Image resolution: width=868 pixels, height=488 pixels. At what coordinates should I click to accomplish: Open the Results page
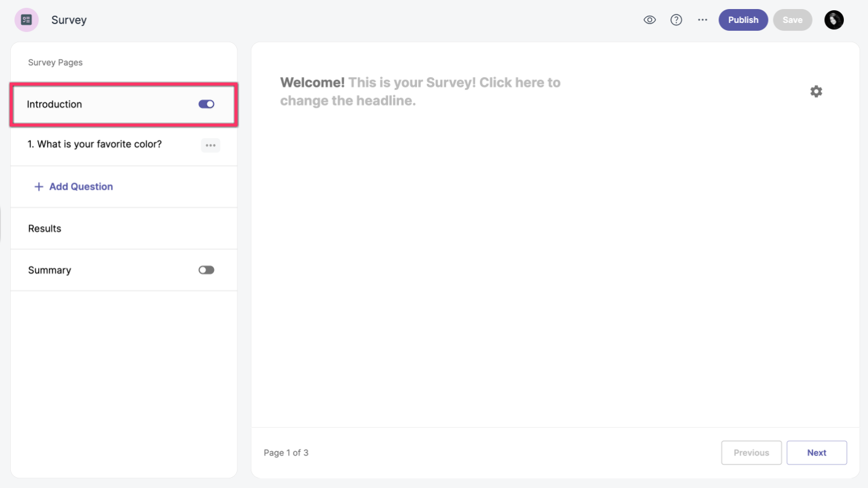[45, 228]
